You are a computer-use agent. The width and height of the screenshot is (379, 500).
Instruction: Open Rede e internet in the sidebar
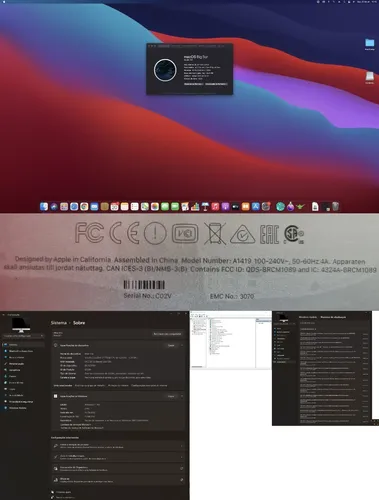coord(23,357)
